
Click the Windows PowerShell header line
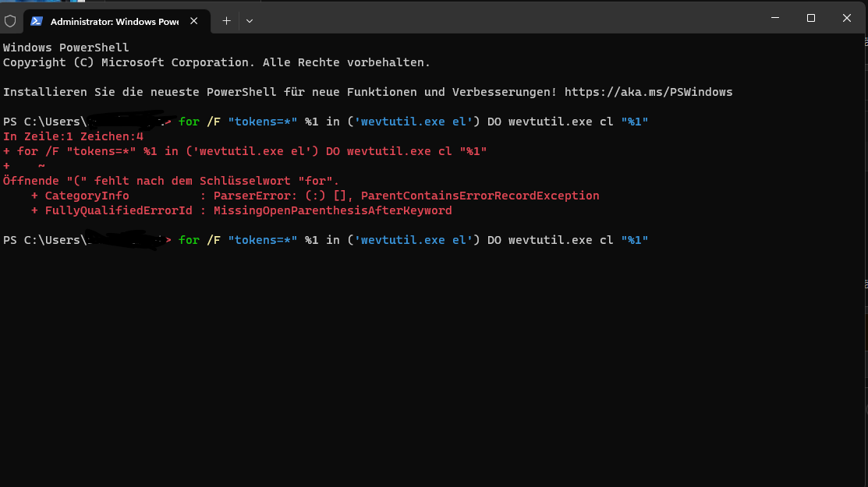click(66, 48)
